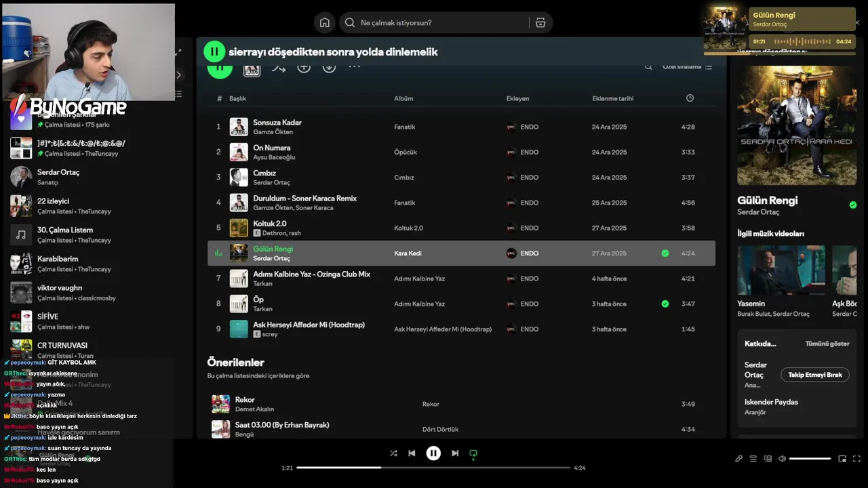868x488 pixels.
Task: Click the duration clock column header
Action: 690,98
